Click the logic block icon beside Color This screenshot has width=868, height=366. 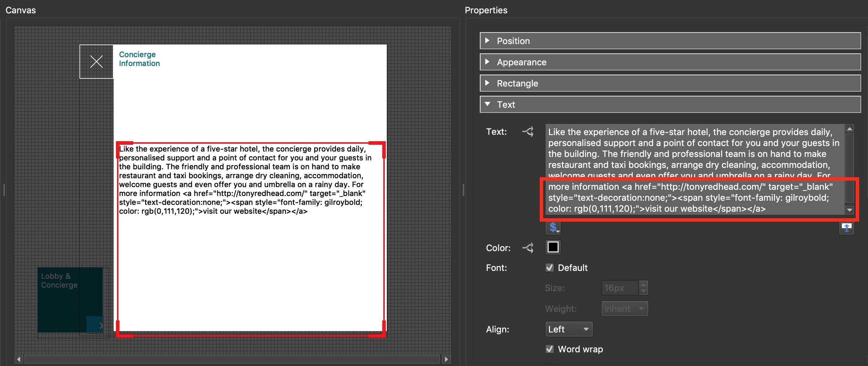pos(528,248)
